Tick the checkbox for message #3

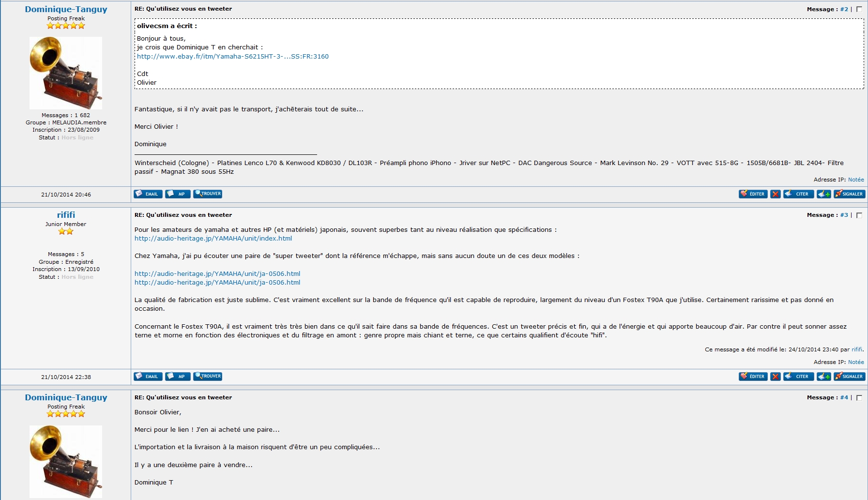pyautogui.click(x=859, y=215)
